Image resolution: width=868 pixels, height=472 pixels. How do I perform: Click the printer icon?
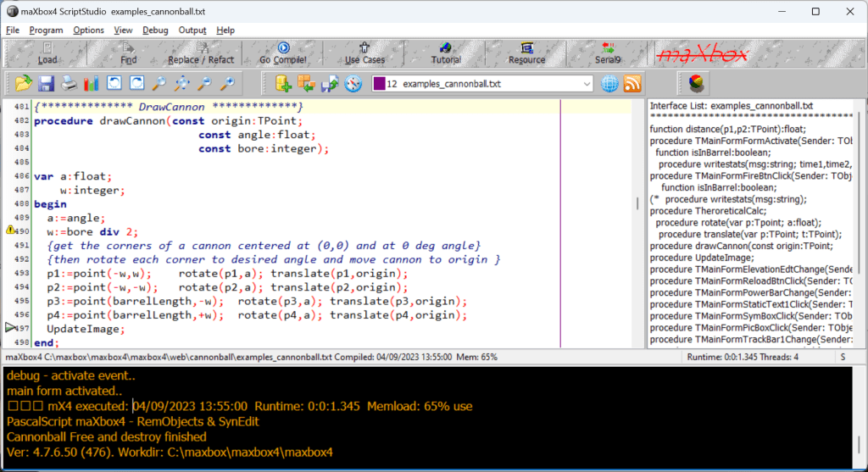pos(69,83)
